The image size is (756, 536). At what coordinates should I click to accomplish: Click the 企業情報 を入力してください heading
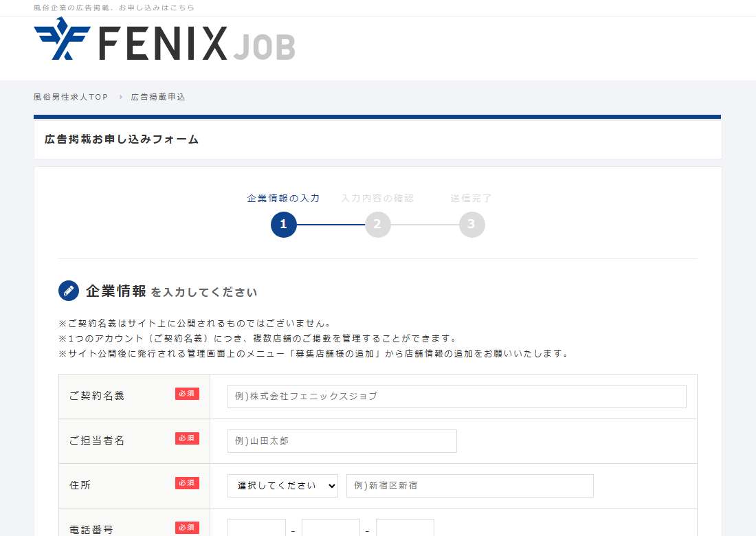point(172,291)
